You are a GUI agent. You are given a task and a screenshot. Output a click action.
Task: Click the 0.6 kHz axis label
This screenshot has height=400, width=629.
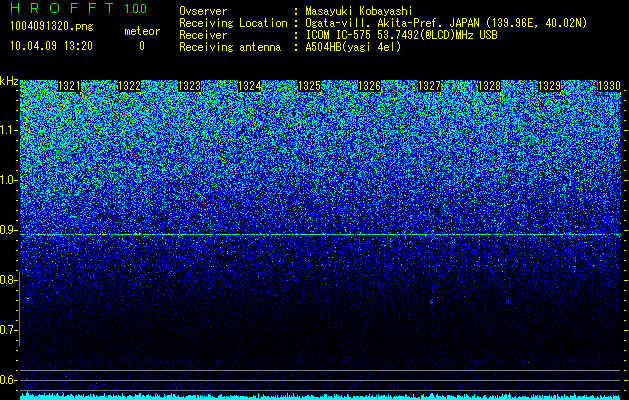click(8, 380)
